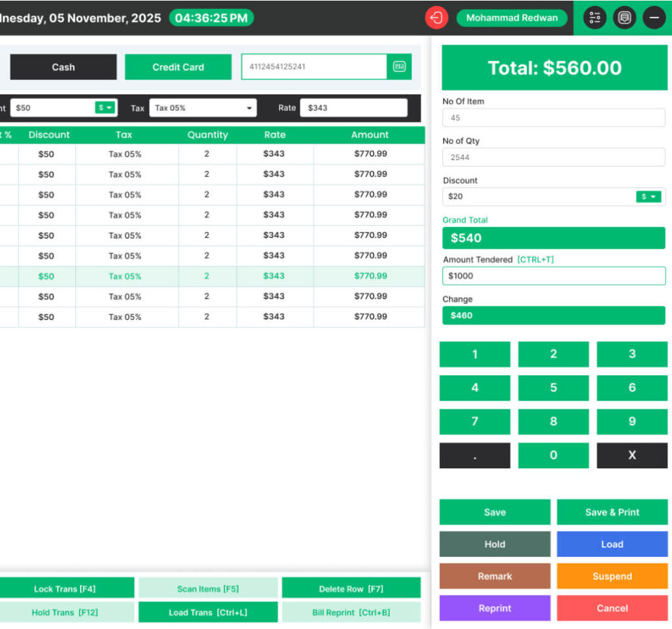Click the Save & Print button

[x=612, y=512]
